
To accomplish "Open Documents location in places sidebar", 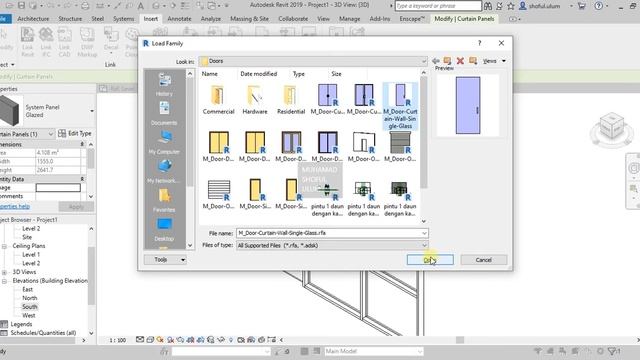I will (x=164, y=113).
